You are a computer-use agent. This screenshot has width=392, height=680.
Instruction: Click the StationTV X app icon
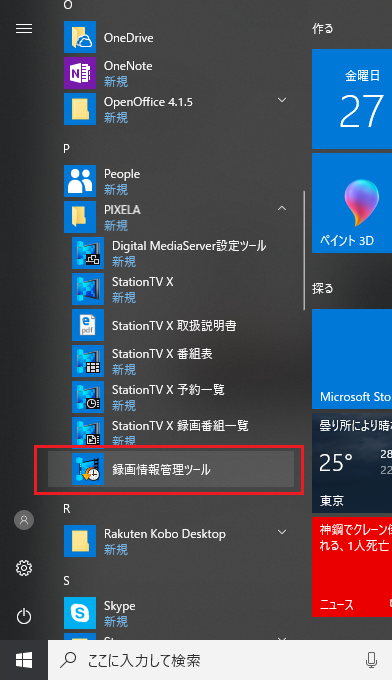coord(88,289)
